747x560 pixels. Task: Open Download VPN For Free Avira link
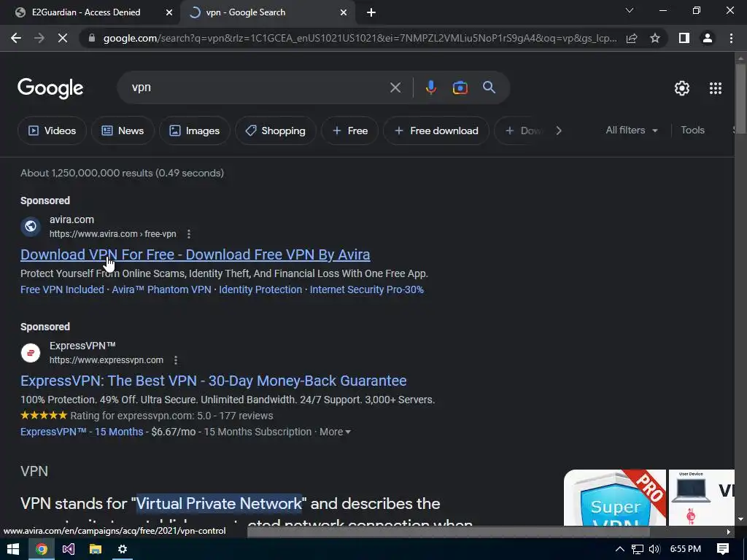(x=196, y=254)
